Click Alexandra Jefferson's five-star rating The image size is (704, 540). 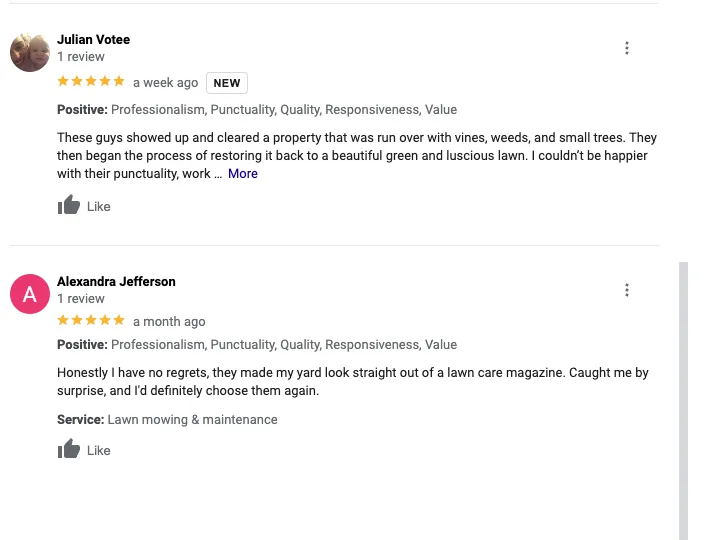[91, 321]
